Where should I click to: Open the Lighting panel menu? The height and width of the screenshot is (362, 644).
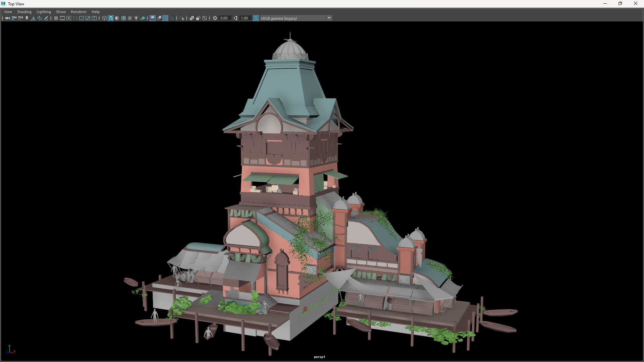[x=44, y=12]
